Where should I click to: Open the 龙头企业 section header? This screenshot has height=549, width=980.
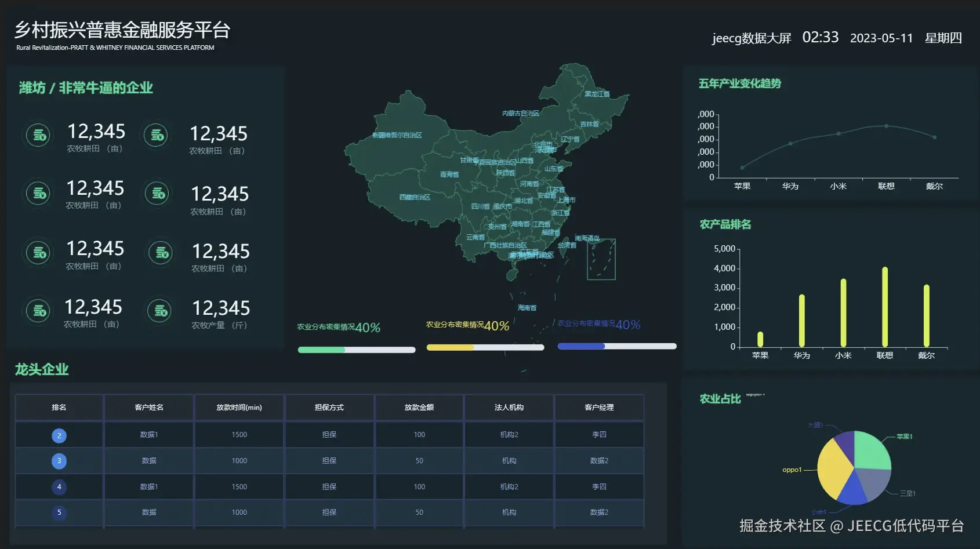point(41,369)
